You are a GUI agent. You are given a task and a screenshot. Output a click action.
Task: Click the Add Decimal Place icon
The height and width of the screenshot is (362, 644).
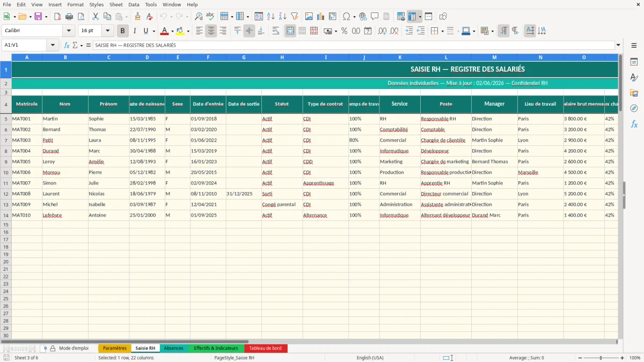[x=382, y=31]
